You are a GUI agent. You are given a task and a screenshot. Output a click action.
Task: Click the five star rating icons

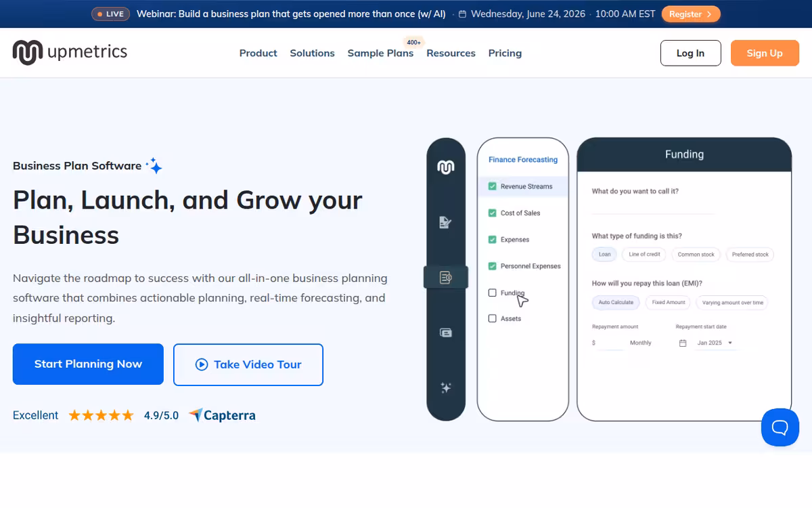coord(101,415)
